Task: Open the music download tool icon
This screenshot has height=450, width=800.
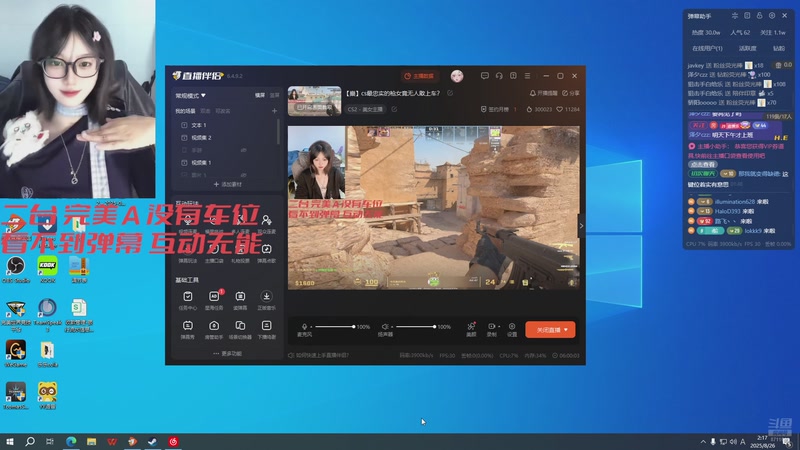Action: 266,296
